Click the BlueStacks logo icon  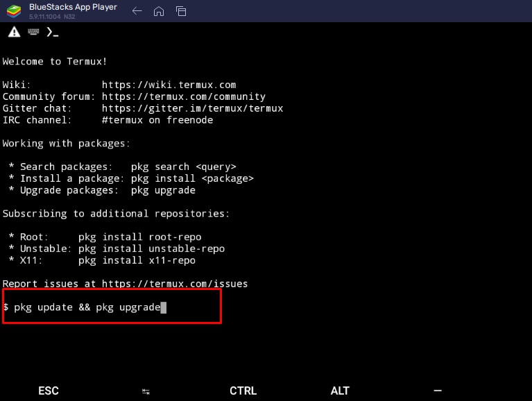tap(13, 10)
